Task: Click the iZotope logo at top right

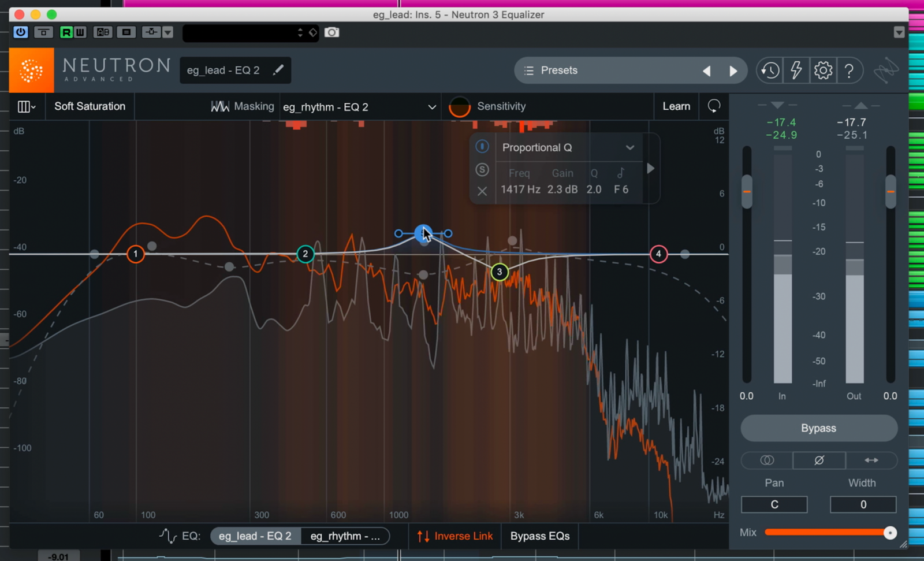Action: click(x=886, y=70)
